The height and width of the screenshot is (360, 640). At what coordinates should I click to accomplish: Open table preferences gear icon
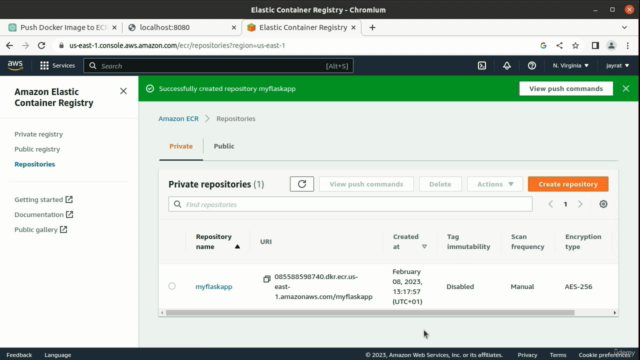603,204
